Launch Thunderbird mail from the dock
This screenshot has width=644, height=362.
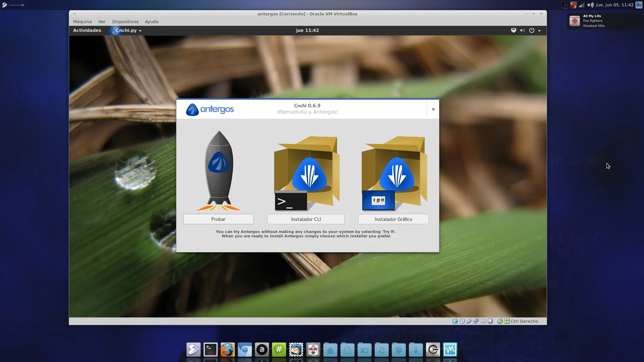296,350
